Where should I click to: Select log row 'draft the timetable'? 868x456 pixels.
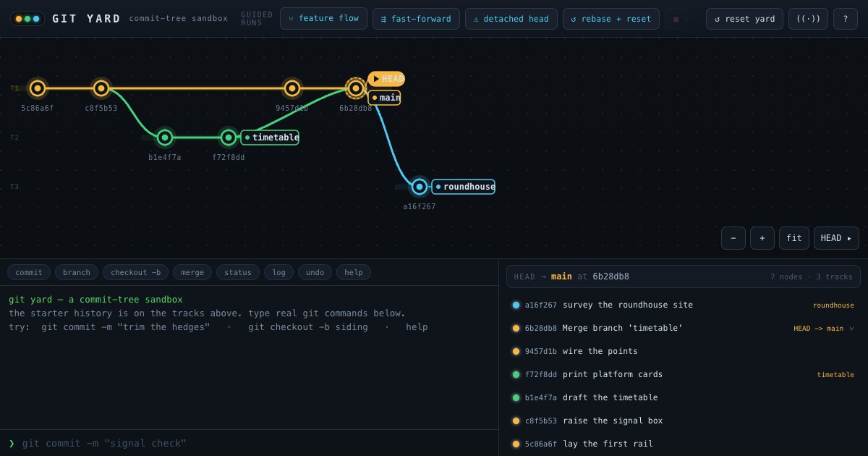pyautogui.click(x=683, y=397)
